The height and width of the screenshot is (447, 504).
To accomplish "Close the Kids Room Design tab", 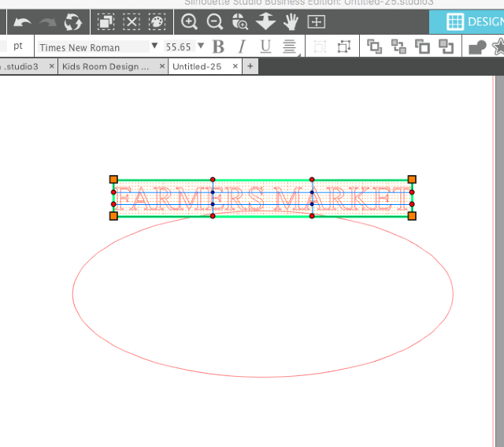I will pyautogui.click(x=162, y=66).
